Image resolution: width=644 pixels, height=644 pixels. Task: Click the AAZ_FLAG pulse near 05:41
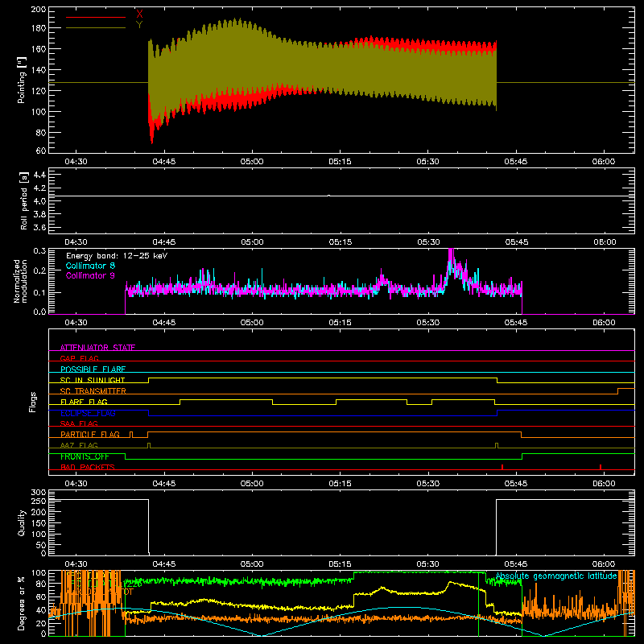coord(497,446)
